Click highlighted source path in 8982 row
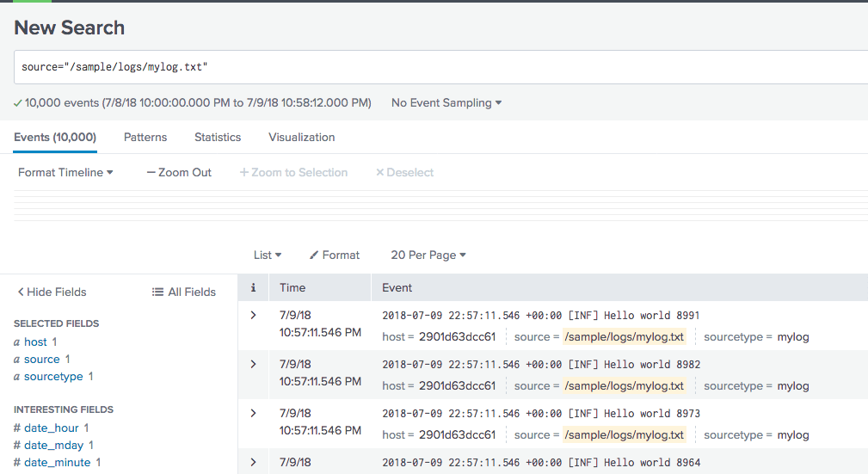The image size is (868, 474). tap(625, 386)
